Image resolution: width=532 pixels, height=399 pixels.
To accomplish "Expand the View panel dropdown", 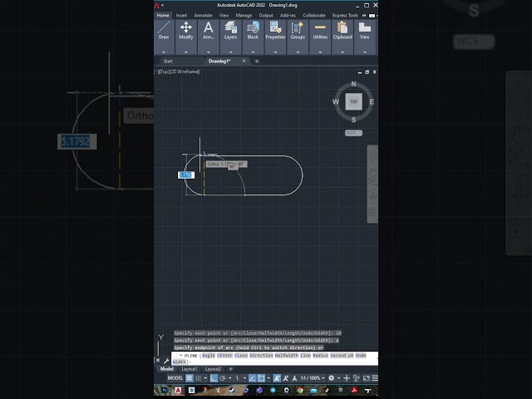I will click(365, 52).
